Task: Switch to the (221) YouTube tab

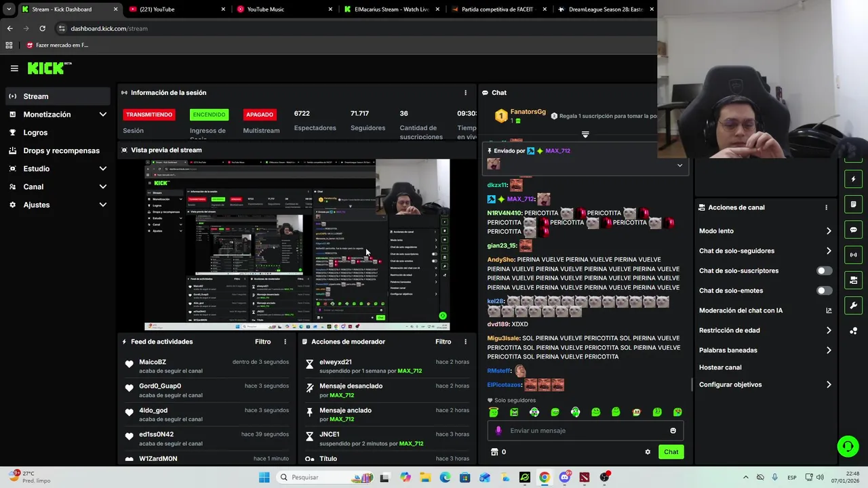Action: click(x=176, y=9)
